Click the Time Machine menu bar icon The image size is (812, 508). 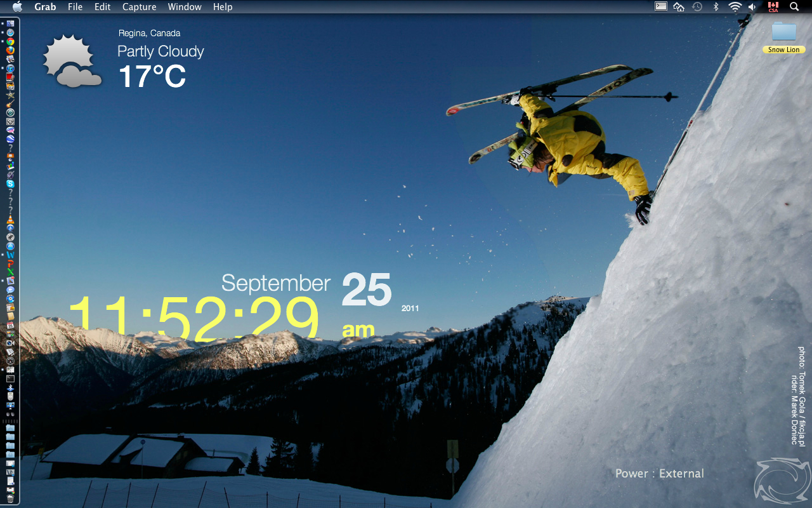(697, 7)
